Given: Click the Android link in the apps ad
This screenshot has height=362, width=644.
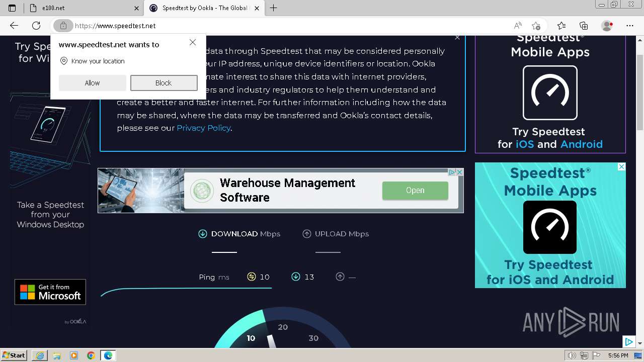Looking at the screenshot, I should pos(581,144).
